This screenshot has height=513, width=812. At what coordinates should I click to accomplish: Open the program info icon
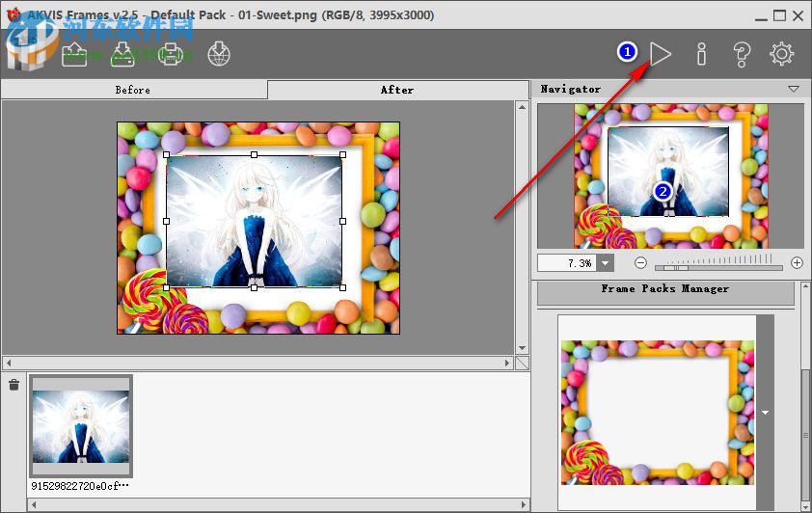point(701,54)
